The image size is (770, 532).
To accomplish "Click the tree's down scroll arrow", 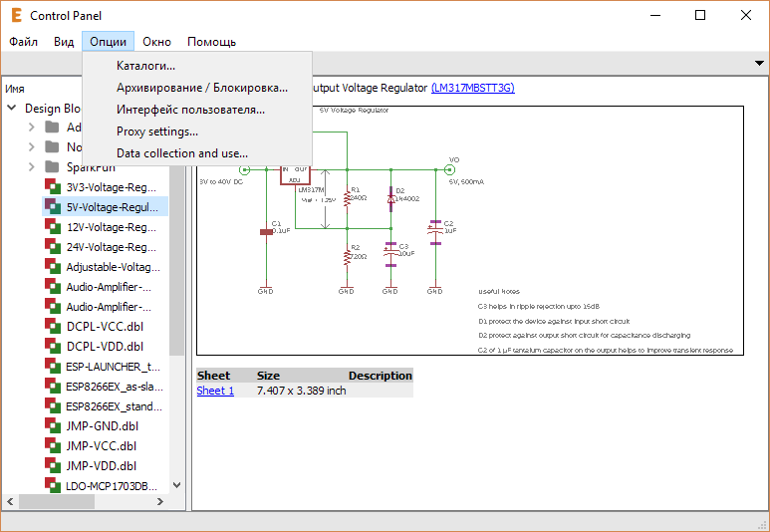I will tap(177, 485).
